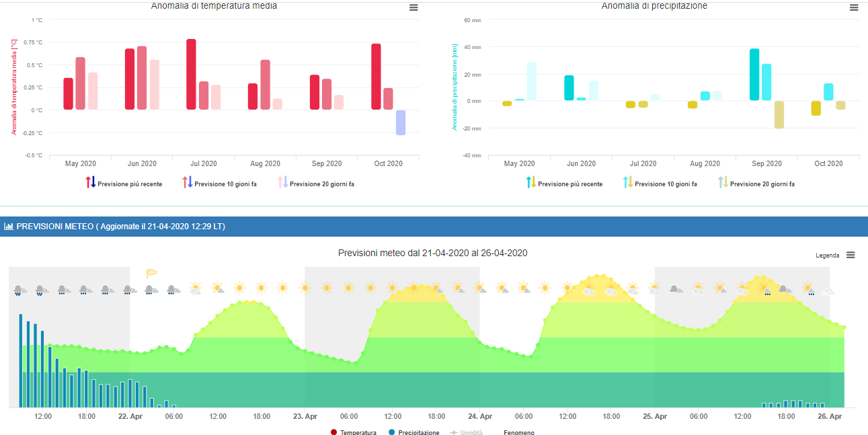Open the weather forecast chart hamburger menu

pyautogui.click(x=851, y=255)
